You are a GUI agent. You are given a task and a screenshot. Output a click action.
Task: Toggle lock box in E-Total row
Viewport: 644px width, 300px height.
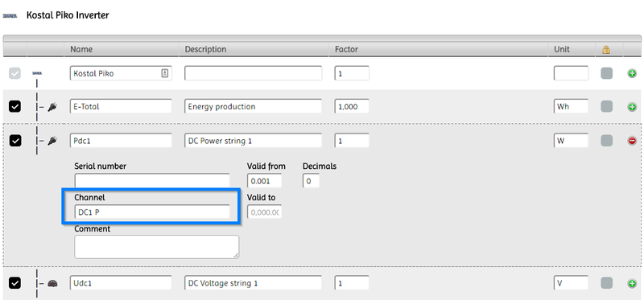pos(607,107)
